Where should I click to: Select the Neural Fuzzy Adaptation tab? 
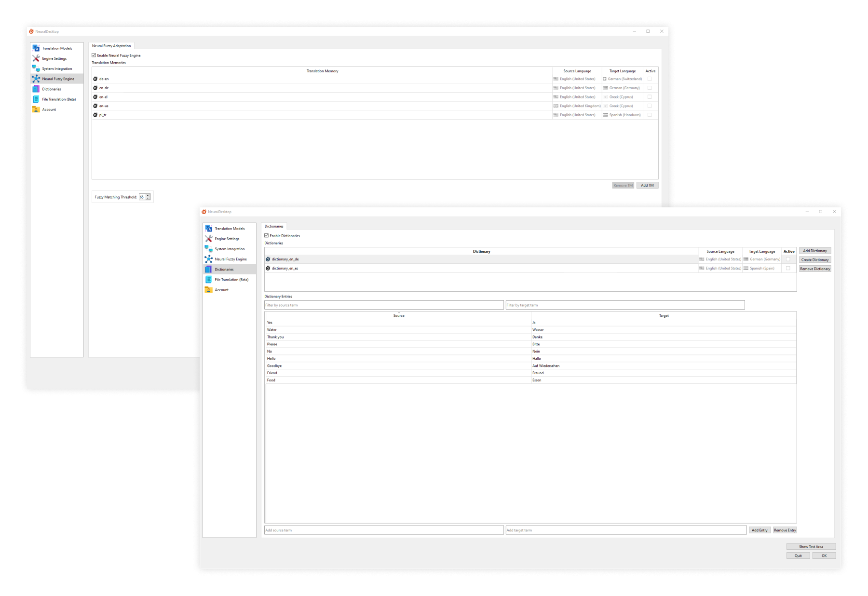(x=111, y=46)
